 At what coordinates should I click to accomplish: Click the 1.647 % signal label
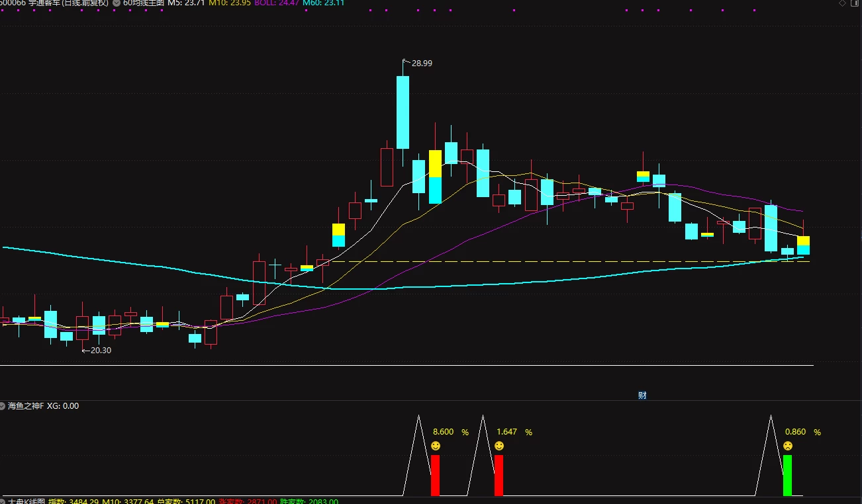[514, 432]
